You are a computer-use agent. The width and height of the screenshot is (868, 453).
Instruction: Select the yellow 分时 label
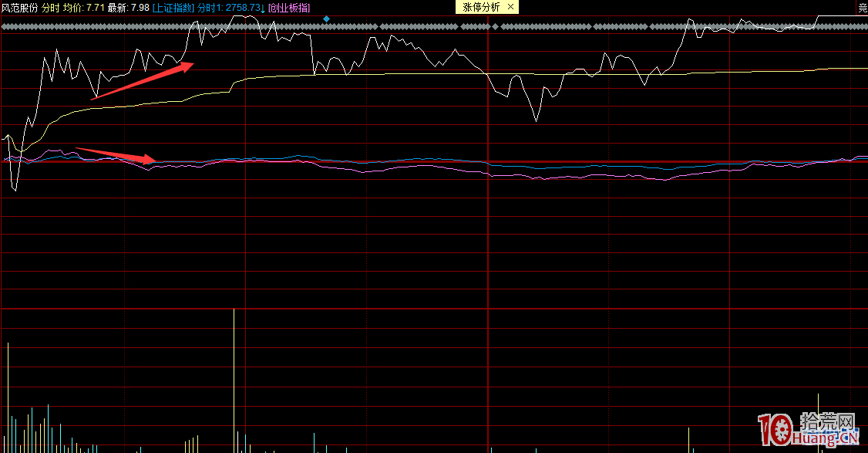tap(51, 8)
